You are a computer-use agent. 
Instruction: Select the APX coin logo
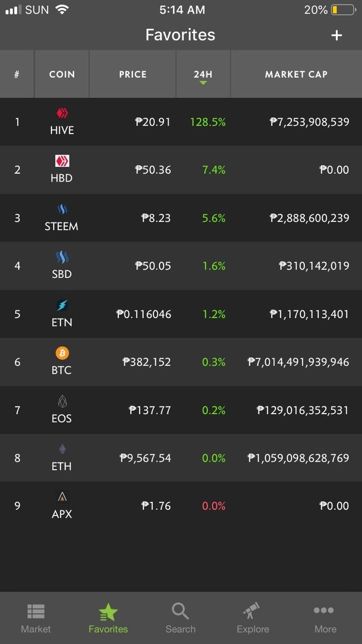[x=62, y=497]
